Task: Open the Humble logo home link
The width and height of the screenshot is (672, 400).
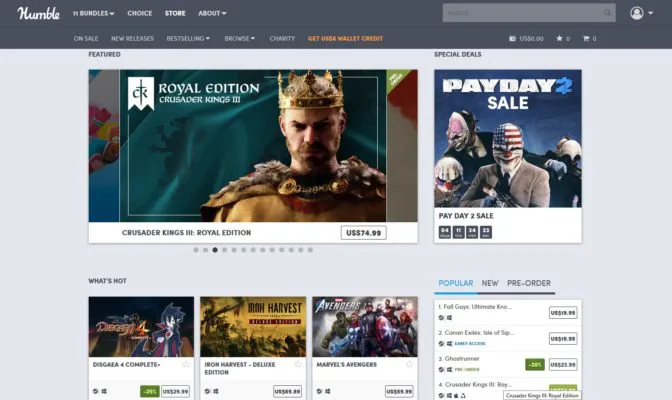Action: pyautogui.click(x=39, y=13)
